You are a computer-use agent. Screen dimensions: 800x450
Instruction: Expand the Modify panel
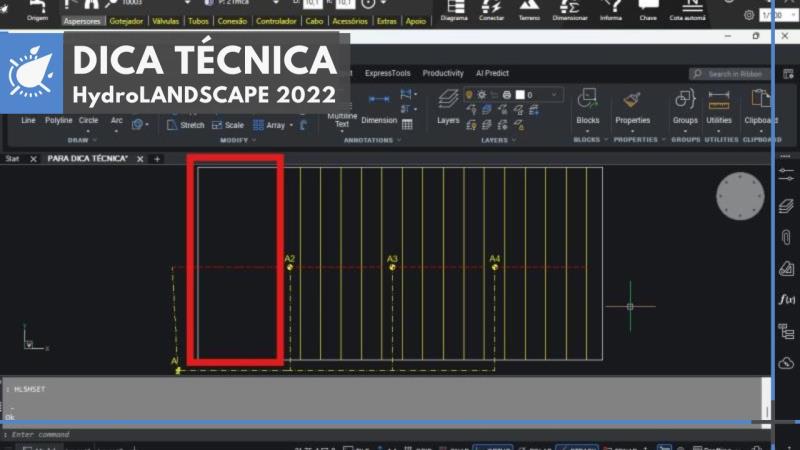coord(238,140)
